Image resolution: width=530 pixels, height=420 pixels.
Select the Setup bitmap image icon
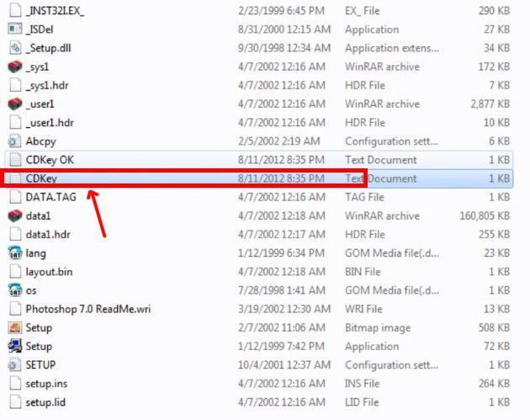(x=15, y=327)
